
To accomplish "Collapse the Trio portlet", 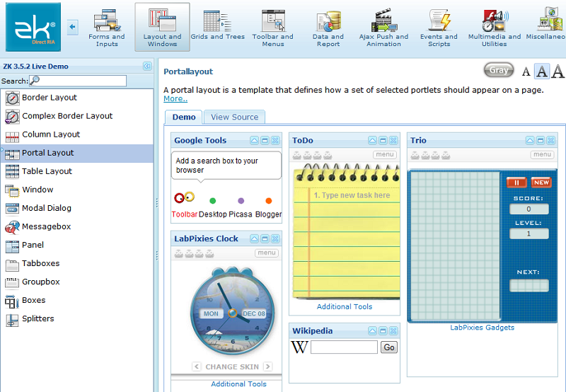I will point(529,140).
